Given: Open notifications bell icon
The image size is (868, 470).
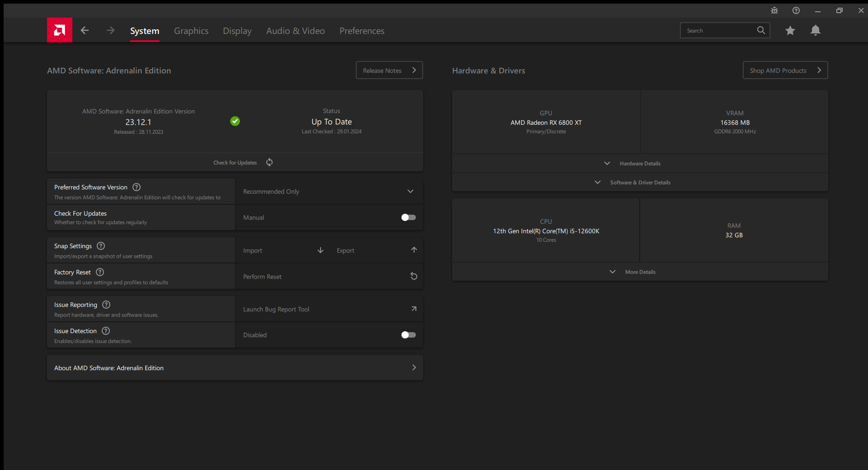Looking at the screenshot, I should [x=815, y=30].
